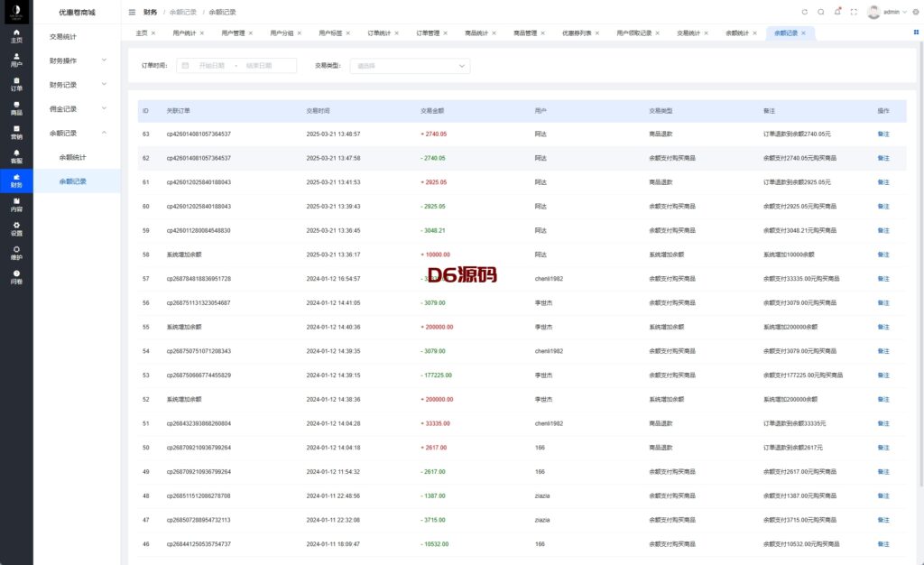Open the 交易类型 dropdown
The image size is (924, 565).
[x=411, y=65]
